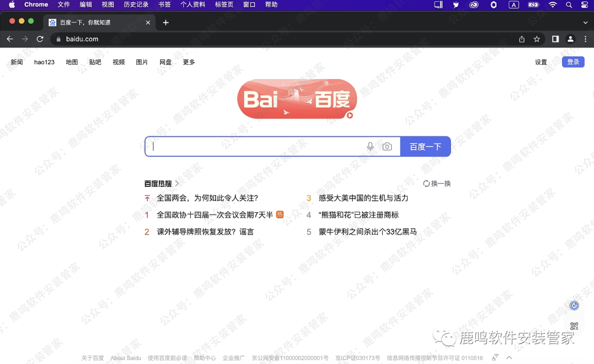Open 企业推广 footer link
594x364 pixels.
coord(234,358)
